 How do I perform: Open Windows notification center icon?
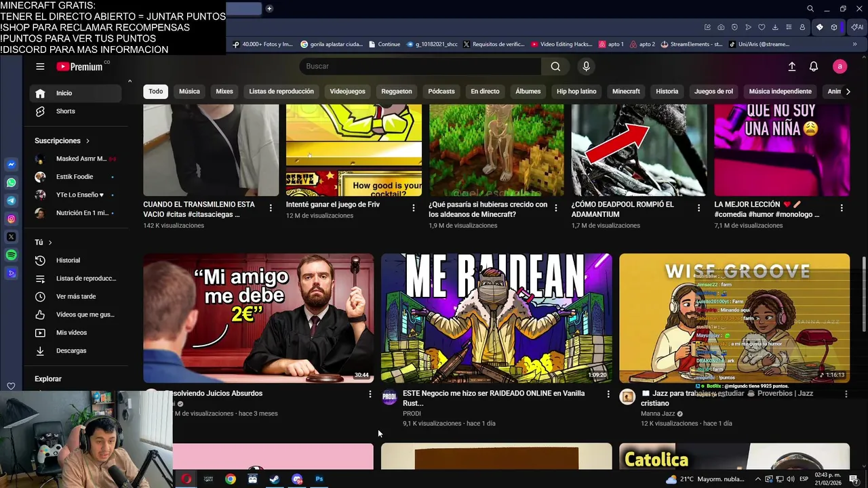point(854,479)
